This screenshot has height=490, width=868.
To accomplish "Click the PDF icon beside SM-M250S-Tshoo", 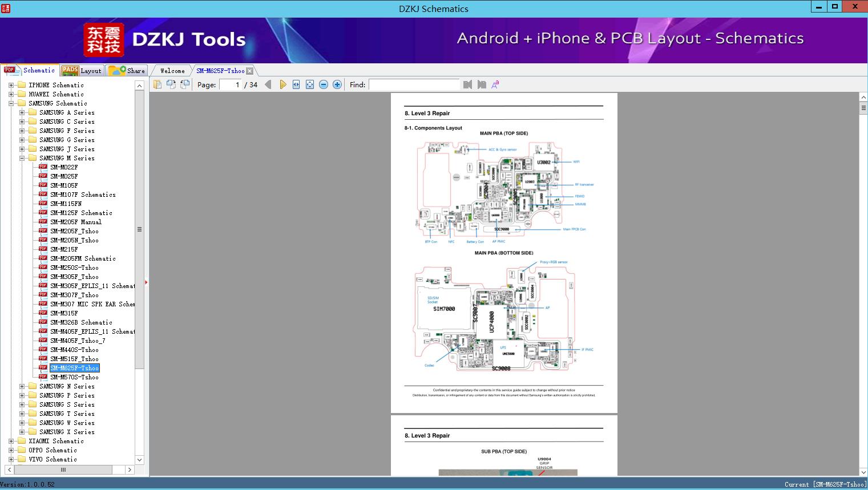I will [x=43, y=267].
